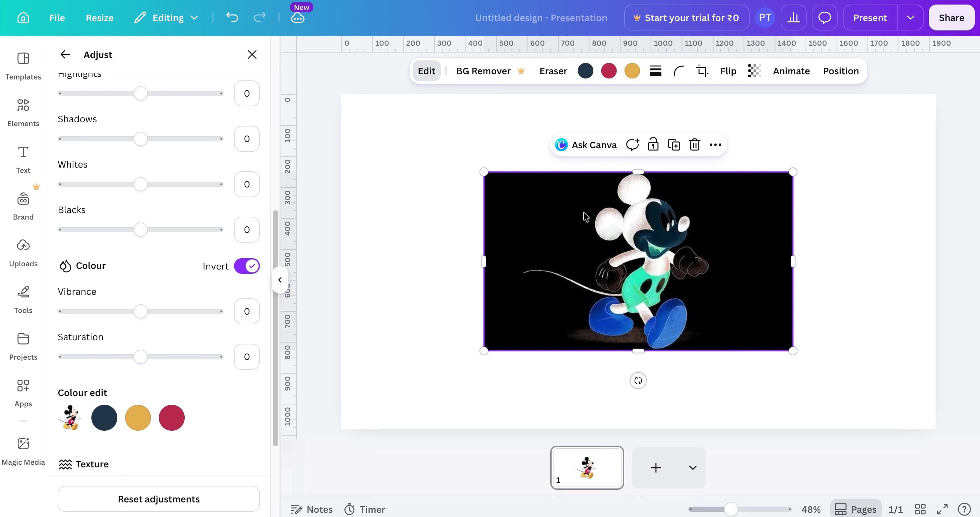This screenshot has width=980, height=517.
Task: Open the comments speech bubble icon
Action: pos(824,18)
